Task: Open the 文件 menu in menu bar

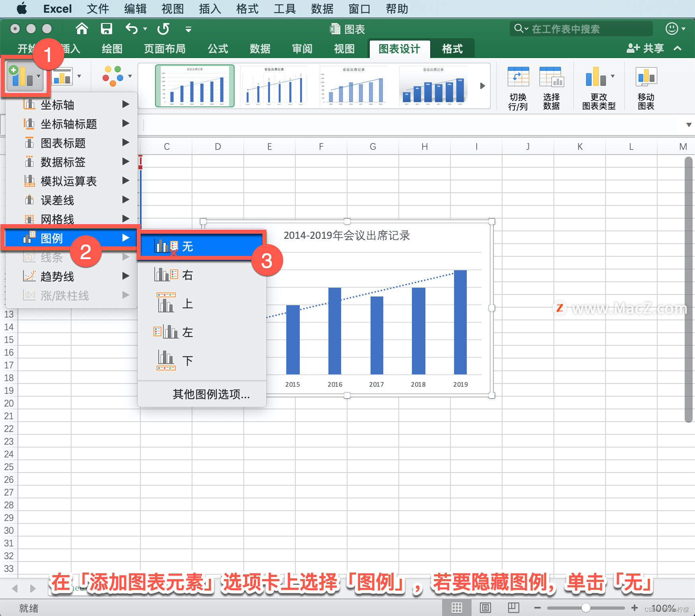Action: (98, 9)
